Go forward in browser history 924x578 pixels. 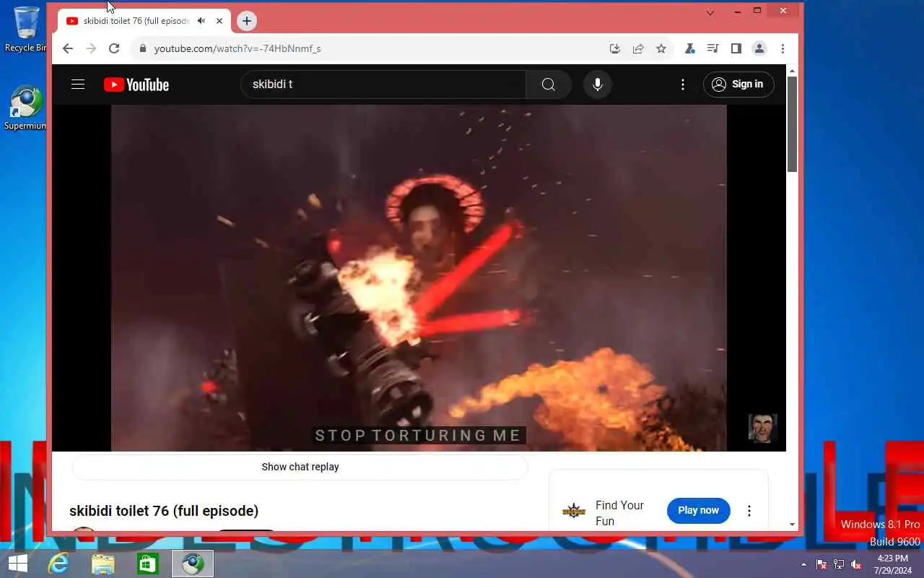tap(91, 48)
